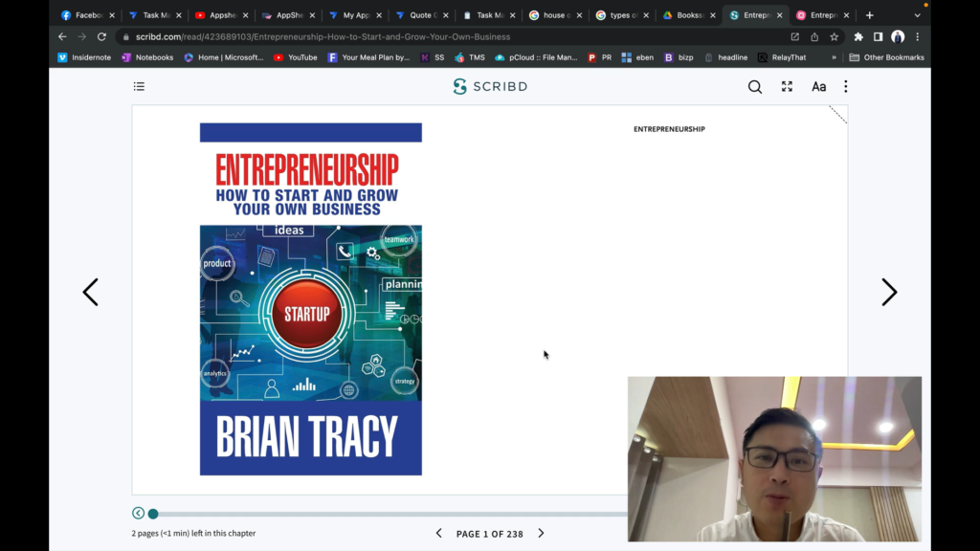
Task: Open the TMS bookmark
Action: click(x=470, y=57)
